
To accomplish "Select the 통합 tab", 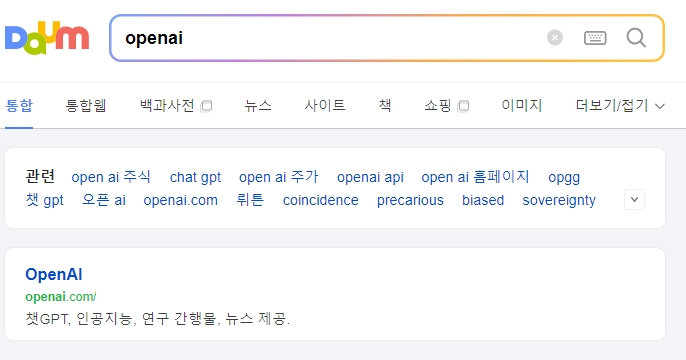I will (19, 106).
